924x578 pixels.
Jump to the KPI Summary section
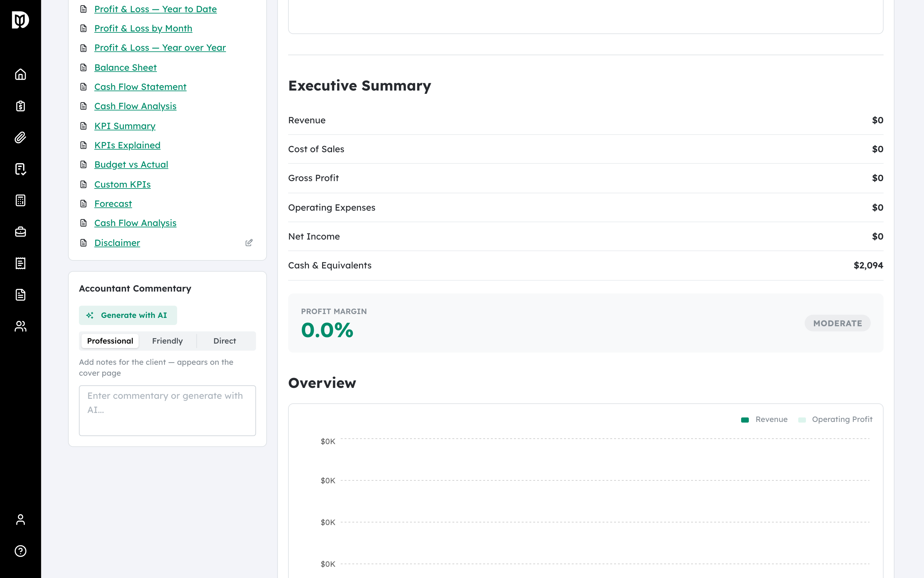tap(125, 126)
